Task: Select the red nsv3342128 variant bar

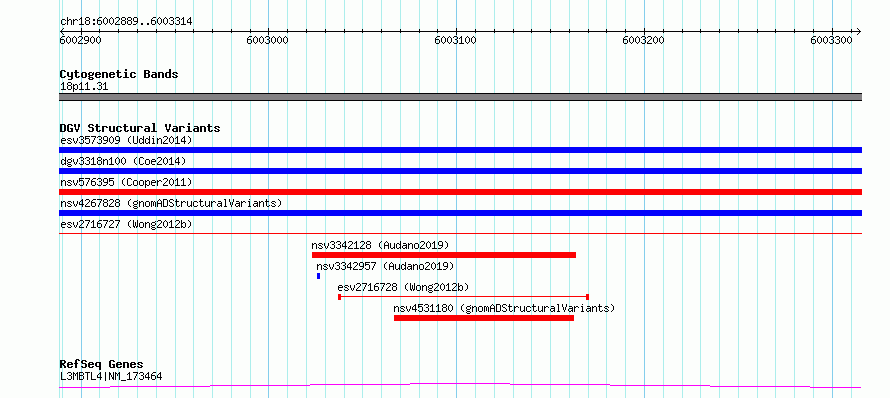Action: [444, 255]
